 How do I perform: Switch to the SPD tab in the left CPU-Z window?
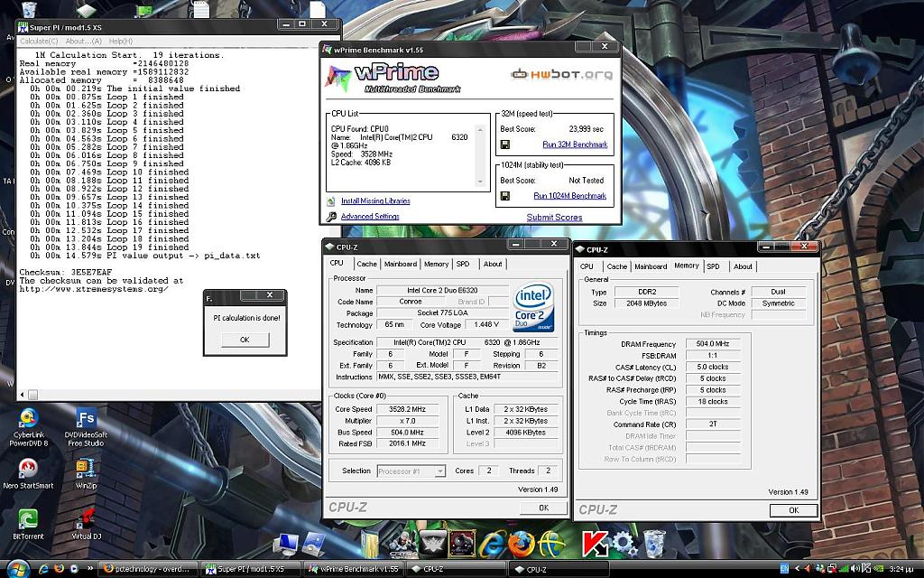click(x=463, y=265)
